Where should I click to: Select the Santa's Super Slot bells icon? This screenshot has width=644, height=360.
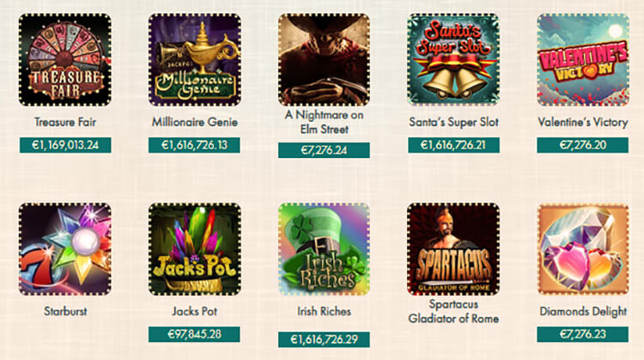click(453, 60)
